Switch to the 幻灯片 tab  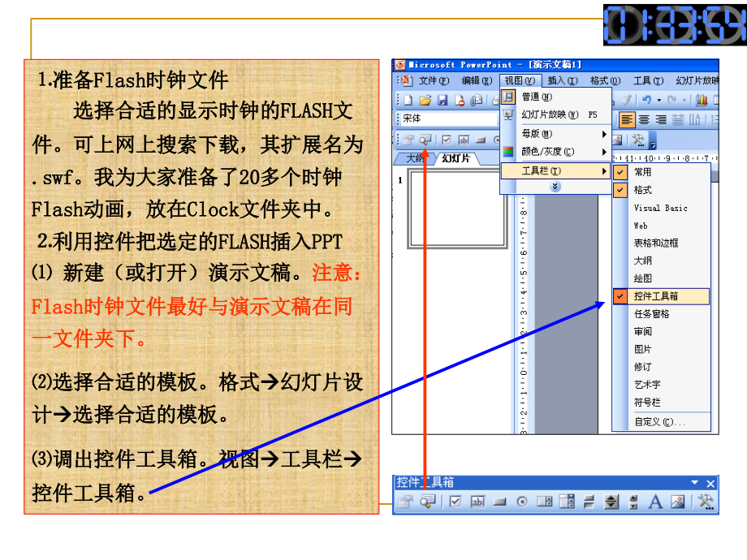pyautogui.click(x=456, y=158)
